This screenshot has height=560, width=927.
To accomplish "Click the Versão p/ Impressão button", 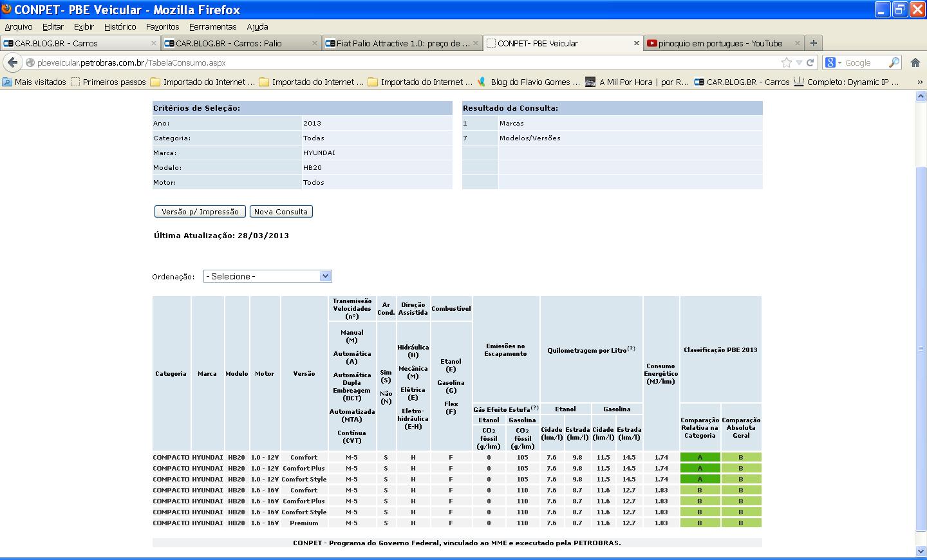I will point(200,212).
